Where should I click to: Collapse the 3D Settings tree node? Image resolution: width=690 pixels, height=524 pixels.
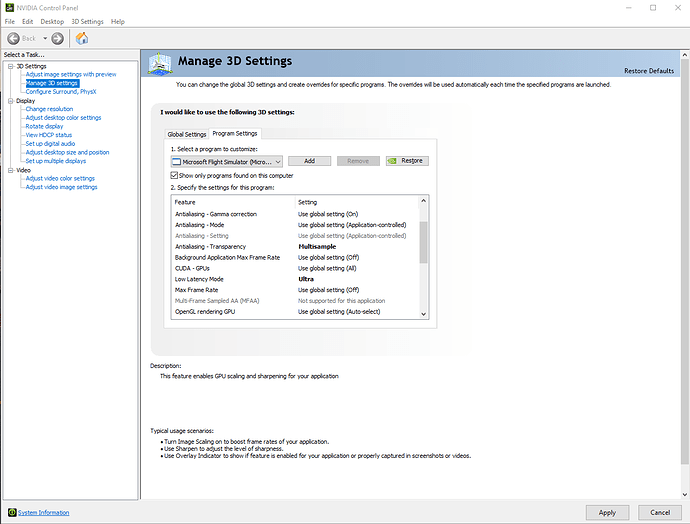coord(8,66)
